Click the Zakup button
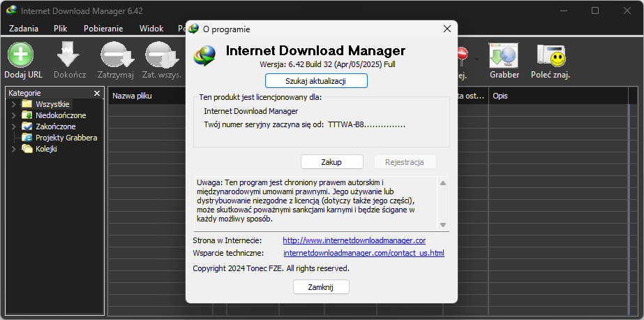Viewport: 644px width, 320px height. pyautogui.click(x=332, y=162)
